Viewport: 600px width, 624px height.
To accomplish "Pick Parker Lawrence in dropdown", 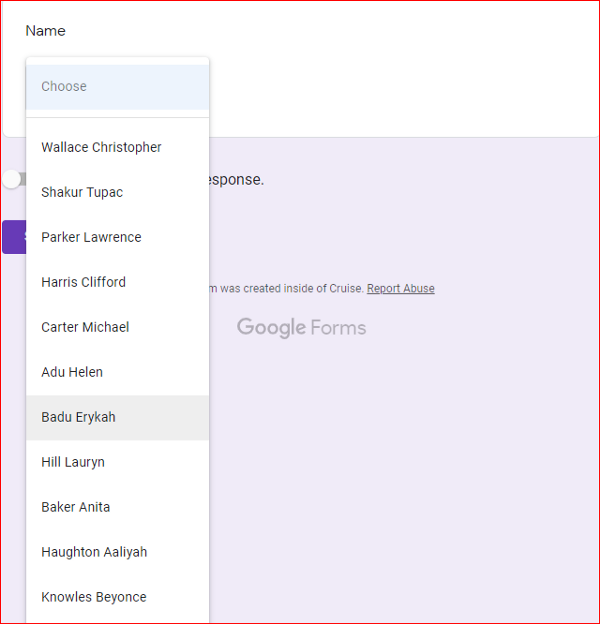I will pyautogui.click(x=117, y=237).
